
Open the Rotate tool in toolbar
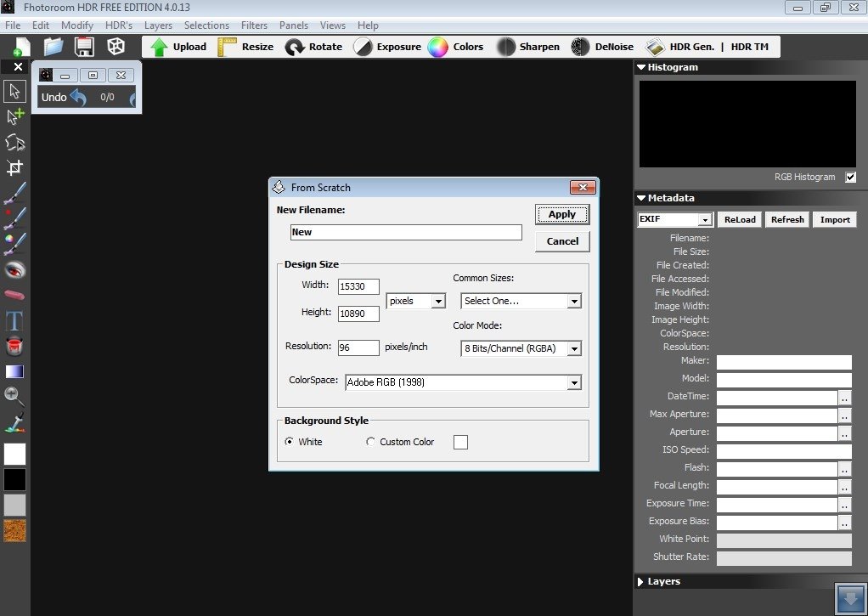click(314, 47)
